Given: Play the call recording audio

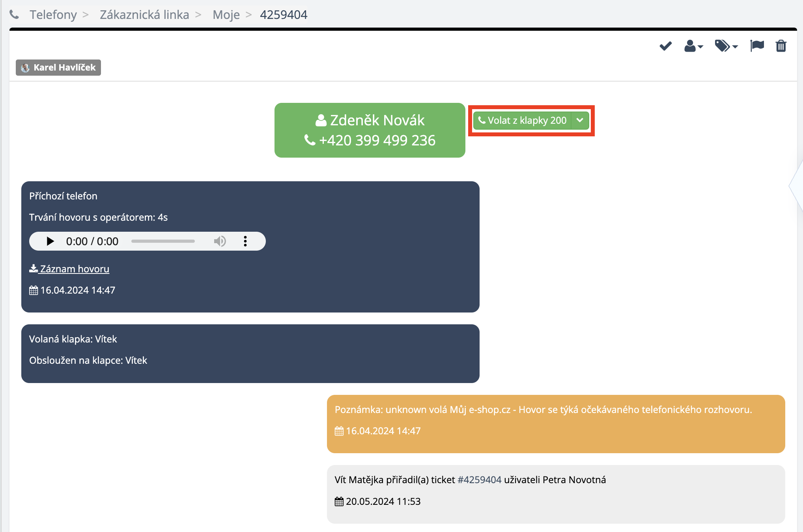Looking at the screenshot, I should [50, 241].
